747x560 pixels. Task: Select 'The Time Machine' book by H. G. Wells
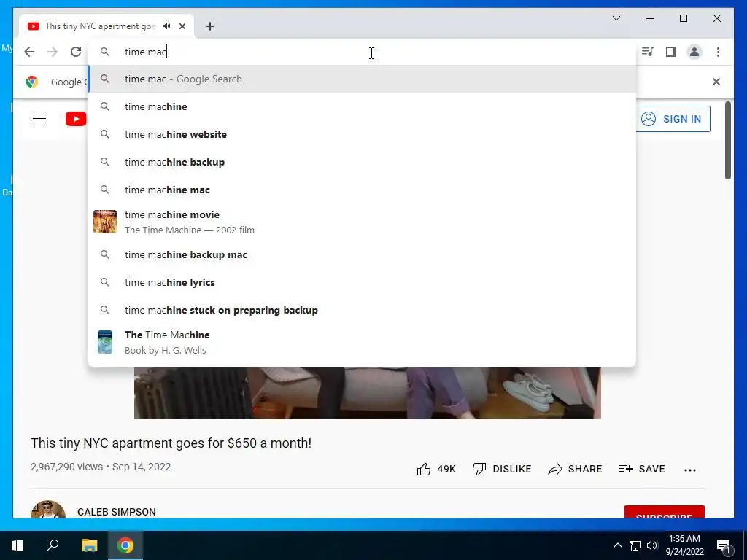[x=362, y=343]
